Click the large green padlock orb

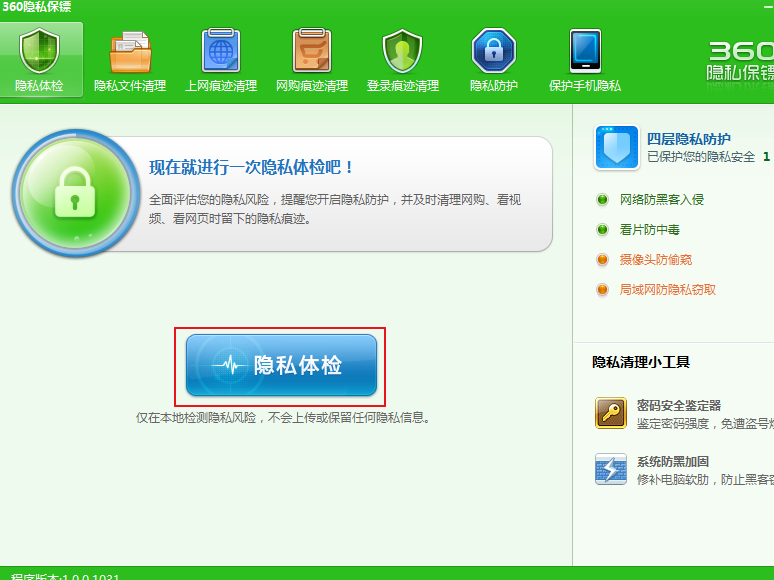75,193
